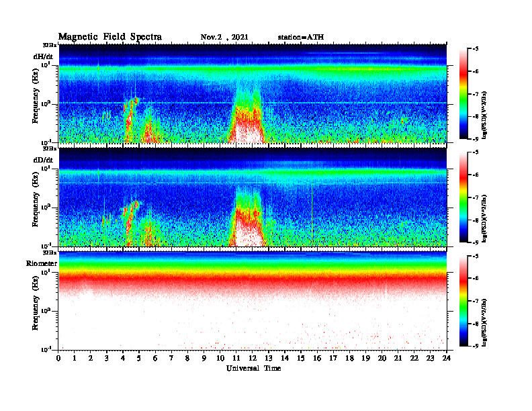Click hour "0" on the Universal Time axis

(x=58, y=358)
